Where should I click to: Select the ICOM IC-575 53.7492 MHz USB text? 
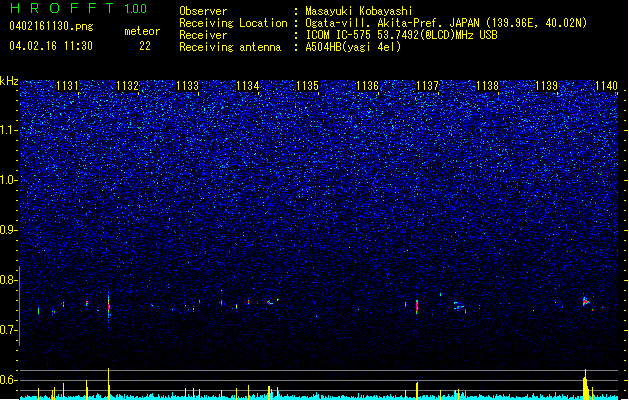[401, 35]
